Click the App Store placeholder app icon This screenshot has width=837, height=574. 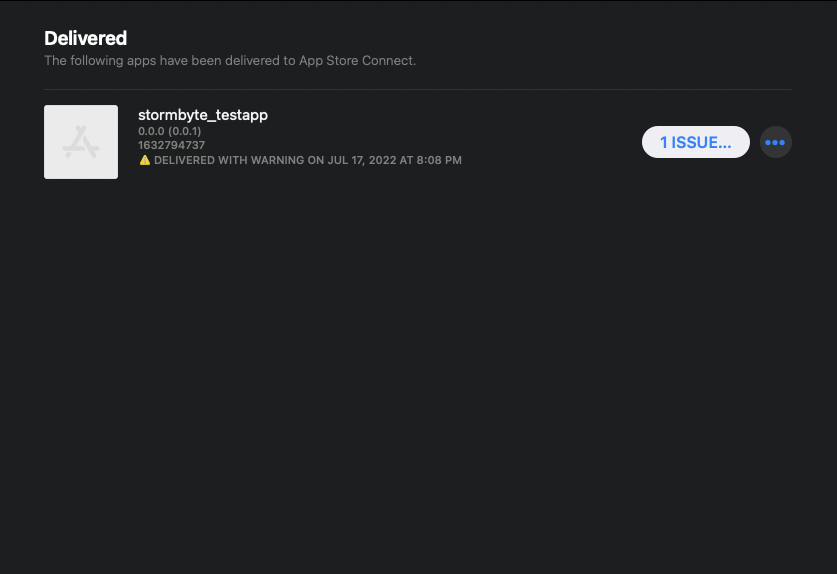80,142
